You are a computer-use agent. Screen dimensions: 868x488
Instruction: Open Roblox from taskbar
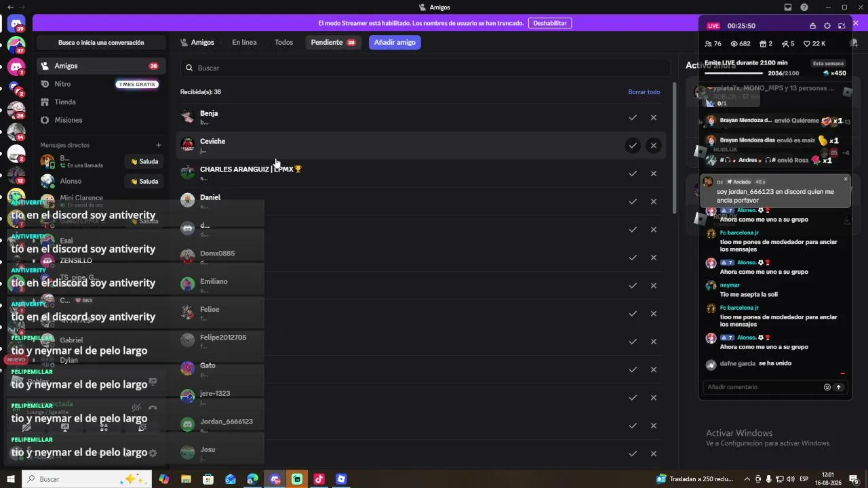[341, 479]
